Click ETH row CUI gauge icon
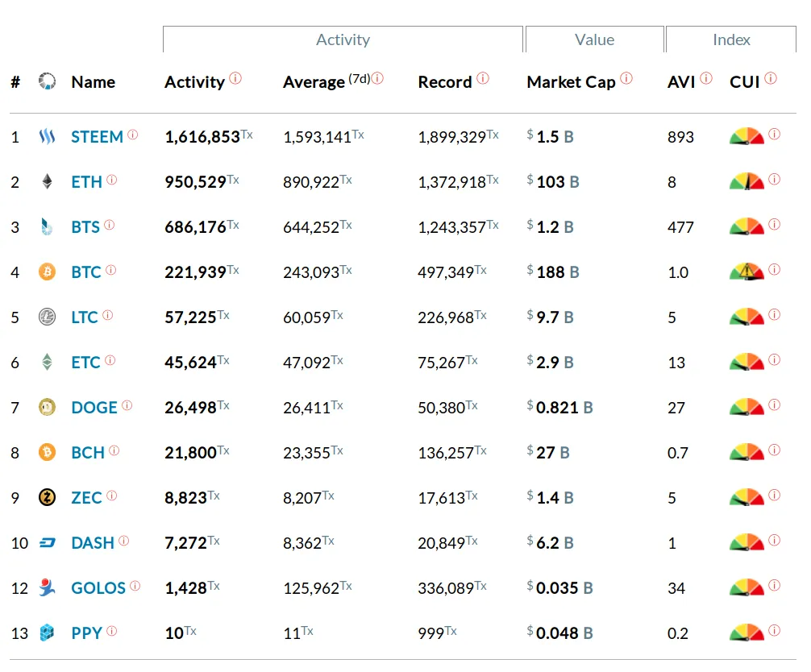811x672 pixels. coord(747,181)
